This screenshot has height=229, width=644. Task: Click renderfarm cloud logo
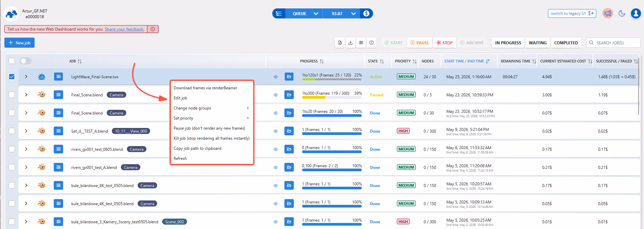tap(12, 14)
